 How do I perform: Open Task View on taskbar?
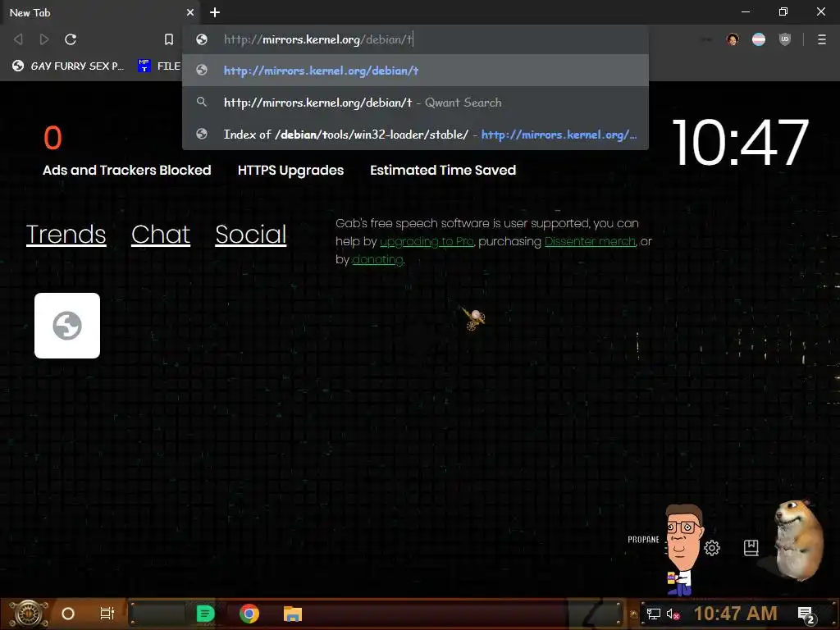(107, 614)
